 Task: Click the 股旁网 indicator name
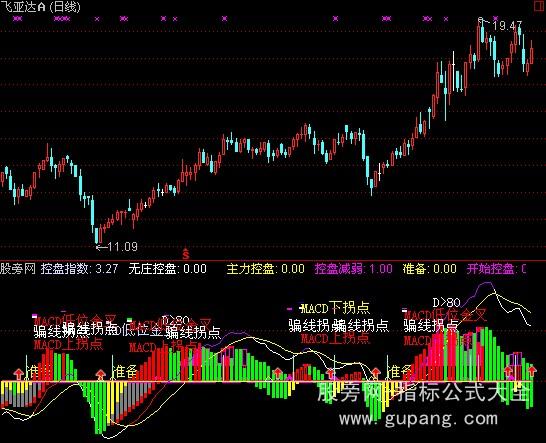click(x=18, y=269)
